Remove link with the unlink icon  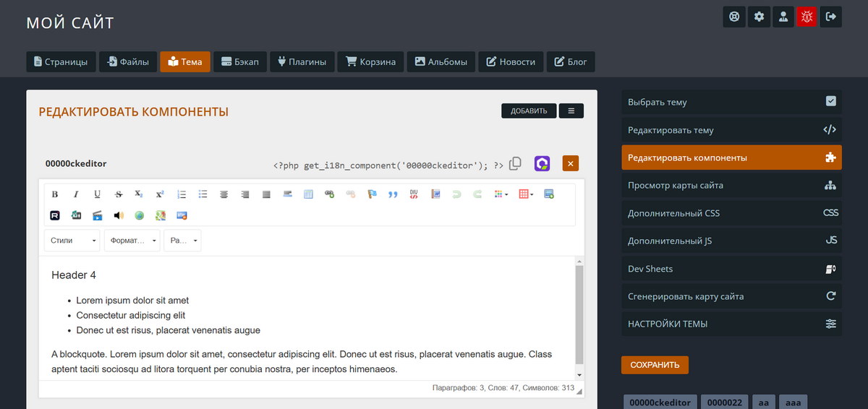pyautogui.click(x=351, y=194)
